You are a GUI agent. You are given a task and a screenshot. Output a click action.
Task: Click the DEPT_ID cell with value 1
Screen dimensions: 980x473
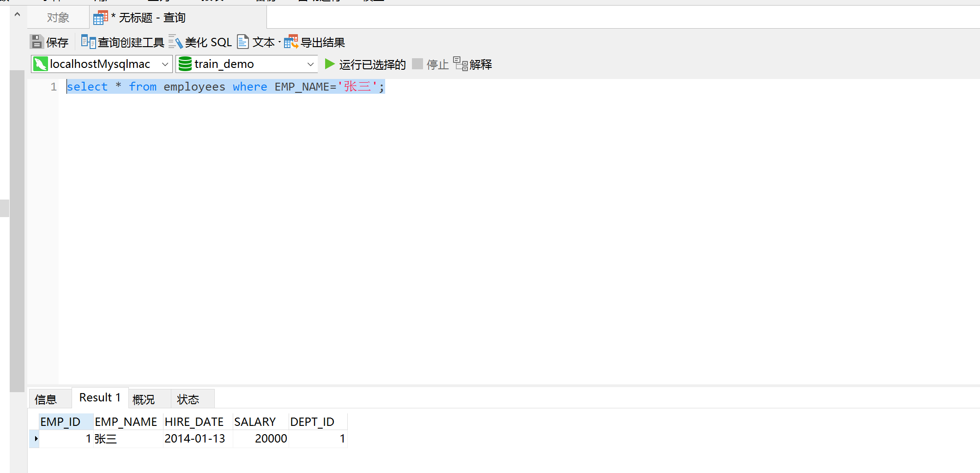318,438
